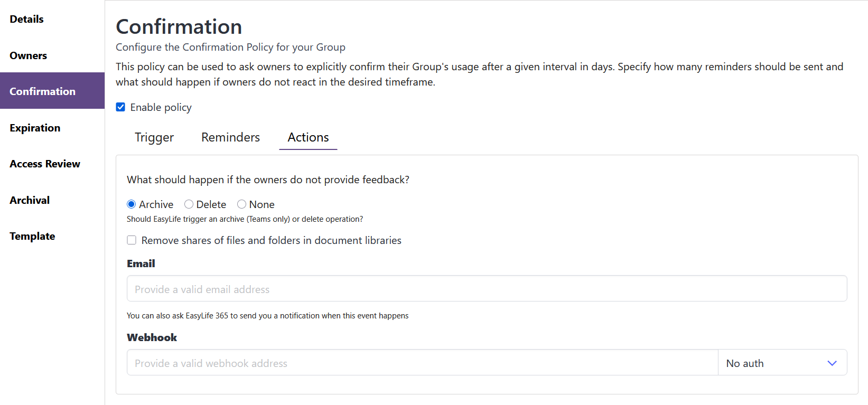Open the Expiration policy section
Viewport: 868px width, 405px height.
[35, 128]
